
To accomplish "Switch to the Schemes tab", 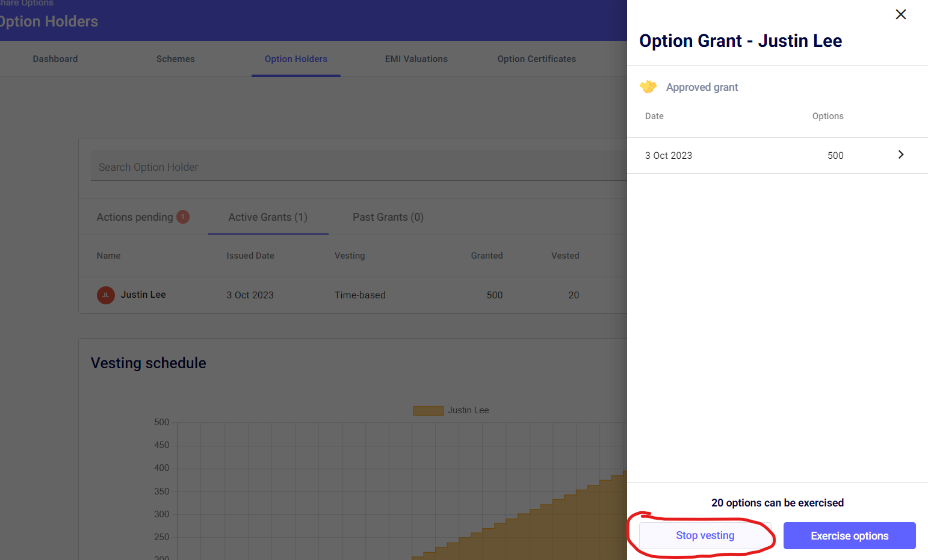I will (x=175, y=59).
